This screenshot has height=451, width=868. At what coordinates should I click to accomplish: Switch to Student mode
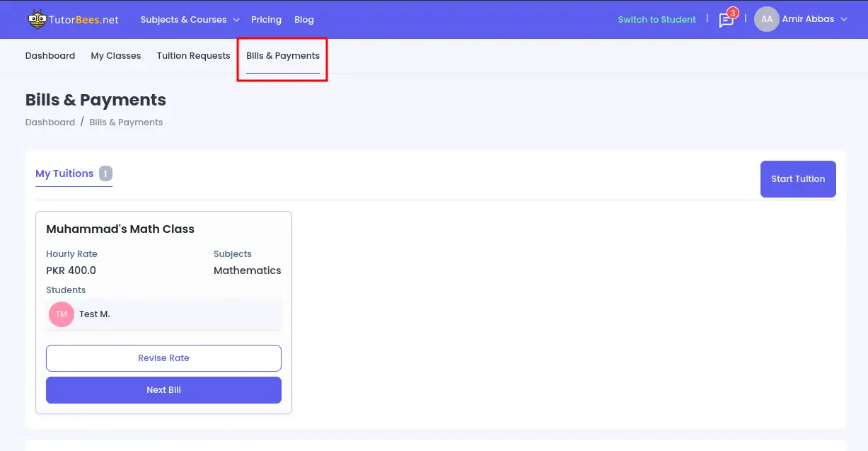pos(656,20)
